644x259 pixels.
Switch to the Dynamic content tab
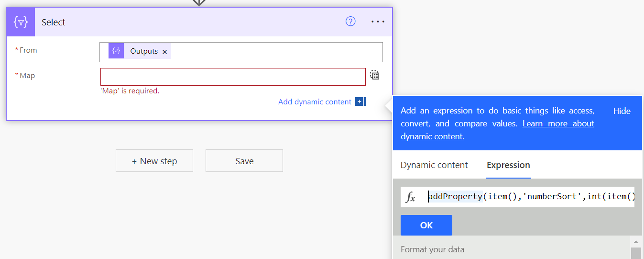tap(434, 165)
